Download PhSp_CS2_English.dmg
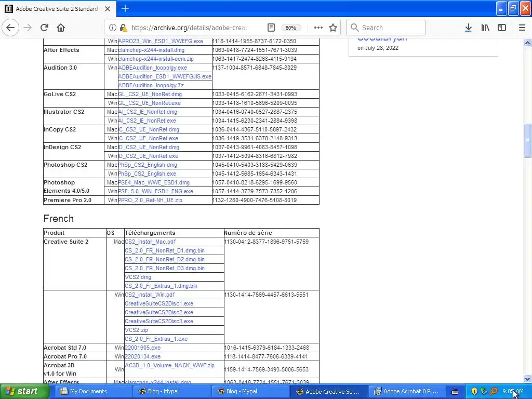532x399 pixels. pyautogui.click(x=147, y=165)
